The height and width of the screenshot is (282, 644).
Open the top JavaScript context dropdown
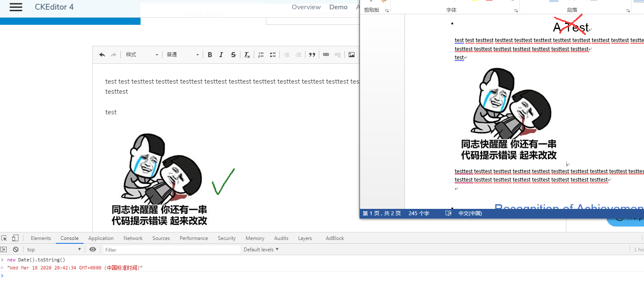[54, 250]
